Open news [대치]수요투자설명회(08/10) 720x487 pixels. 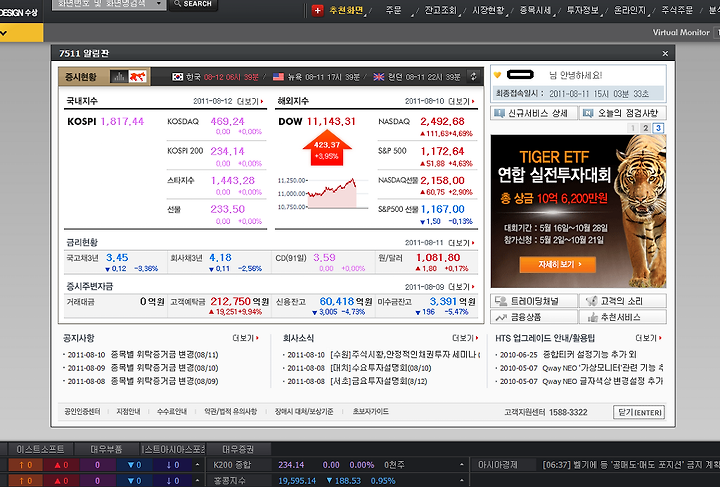click(381, 368)
